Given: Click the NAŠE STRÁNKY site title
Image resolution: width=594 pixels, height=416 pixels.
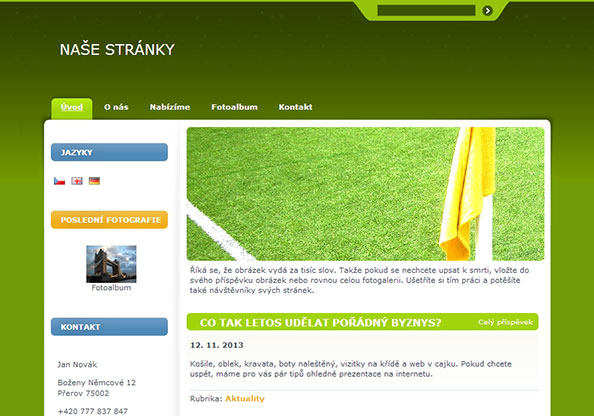Looking at the screenshot, I should tap(117, 50).
